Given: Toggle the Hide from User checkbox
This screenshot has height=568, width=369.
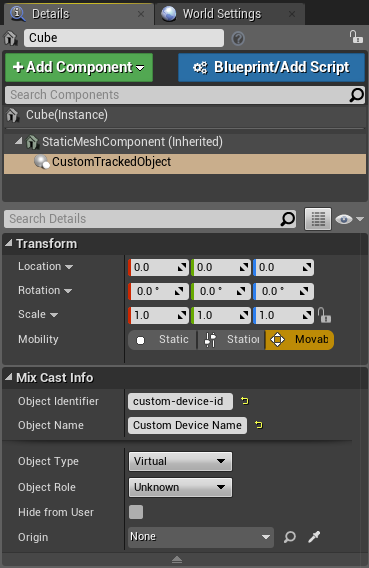Looking at the screenshot, I should (136, 512).
